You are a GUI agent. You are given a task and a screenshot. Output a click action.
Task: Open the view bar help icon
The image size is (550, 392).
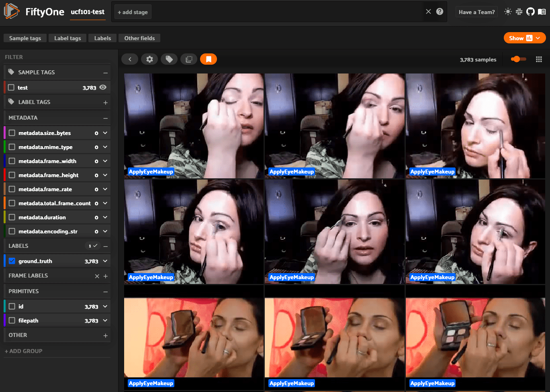440,12
